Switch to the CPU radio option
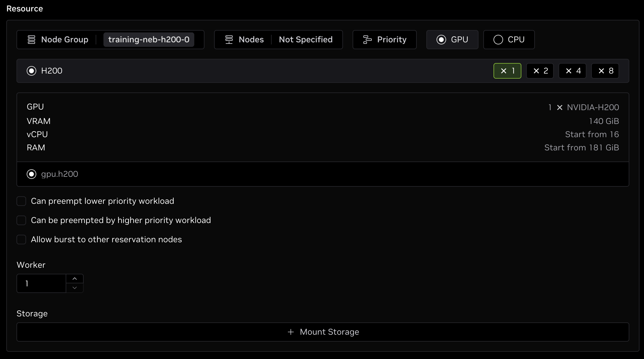 click(x=498, y=39)
